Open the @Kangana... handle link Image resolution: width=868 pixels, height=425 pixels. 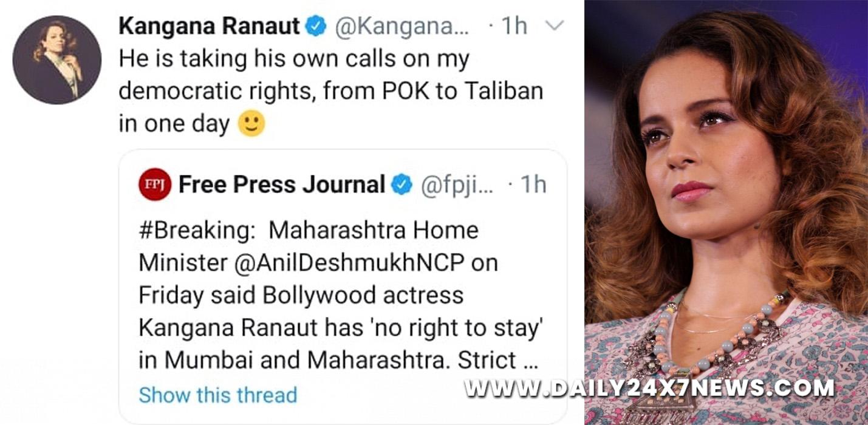403,27
